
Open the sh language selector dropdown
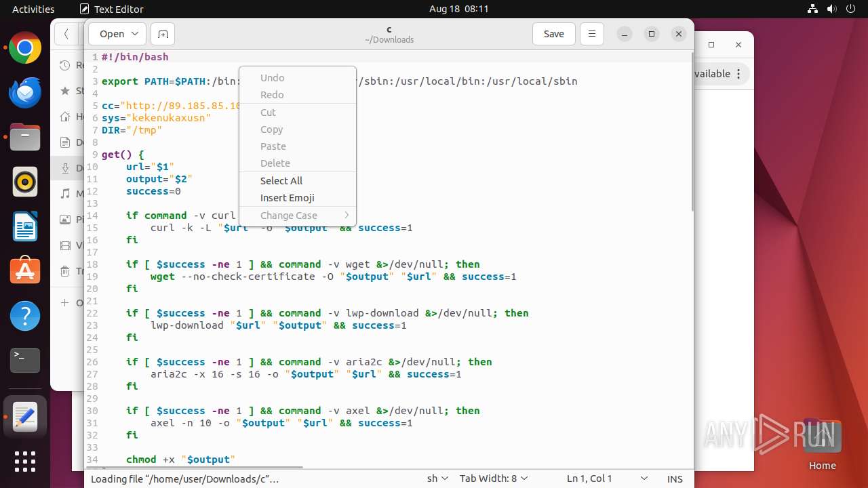(x=437, y=479)
